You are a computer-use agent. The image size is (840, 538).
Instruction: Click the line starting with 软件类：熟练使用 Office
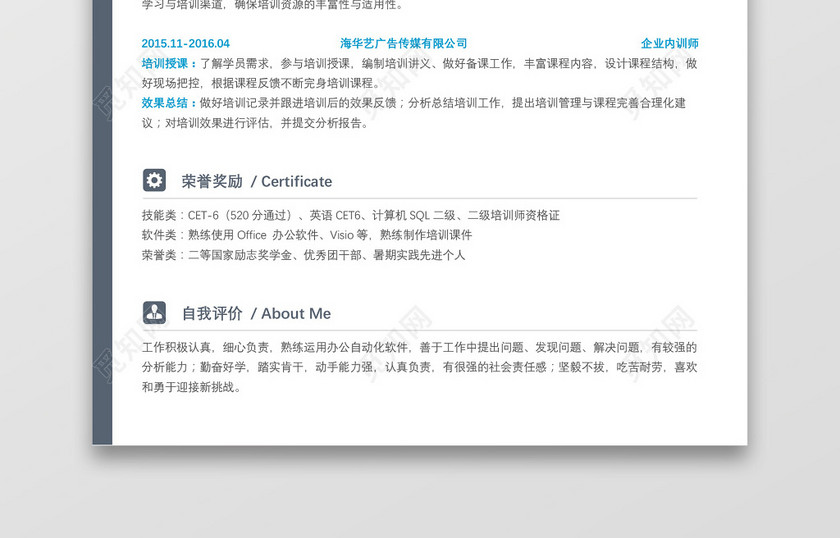tap(307, 235)
